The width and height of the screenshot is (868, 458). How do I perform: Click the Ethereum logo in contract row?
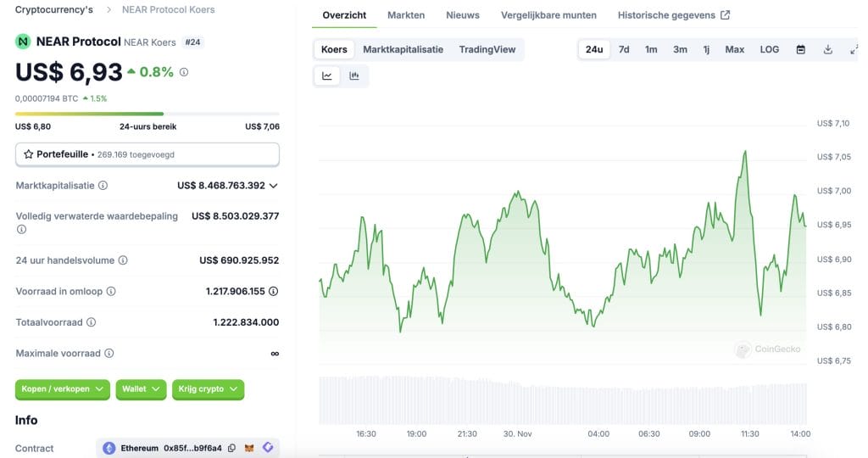point(109,448)
